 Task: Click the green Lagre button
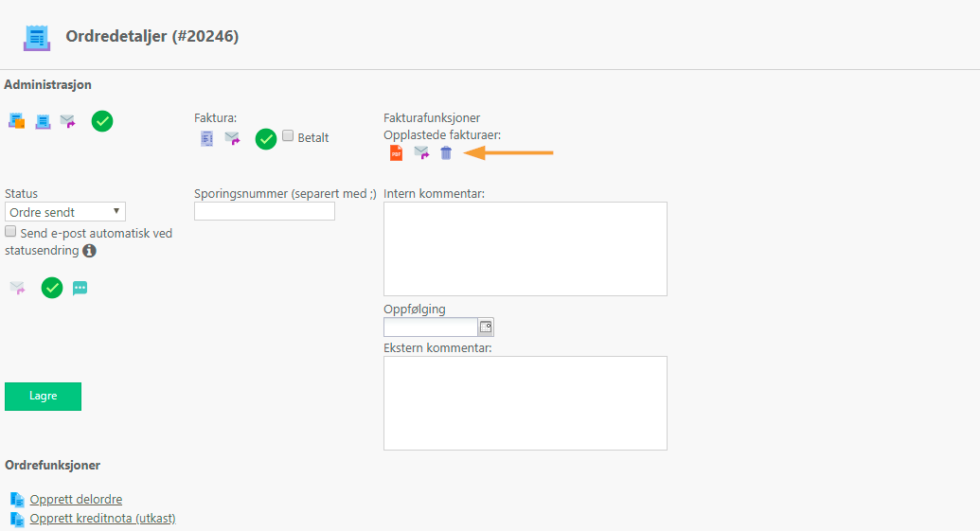(x=44, y=396)
